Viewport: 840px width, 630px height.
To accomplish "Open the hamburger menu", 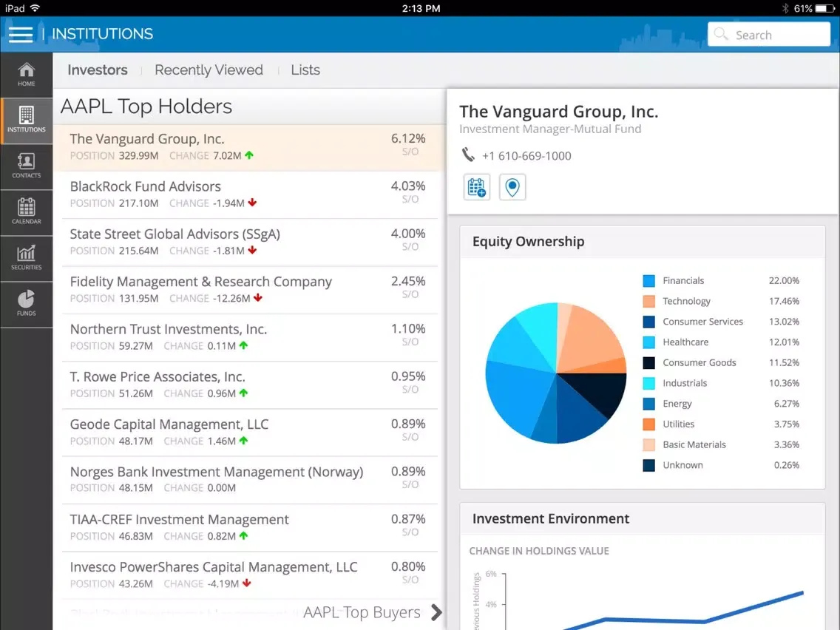I will pos(21,34).
